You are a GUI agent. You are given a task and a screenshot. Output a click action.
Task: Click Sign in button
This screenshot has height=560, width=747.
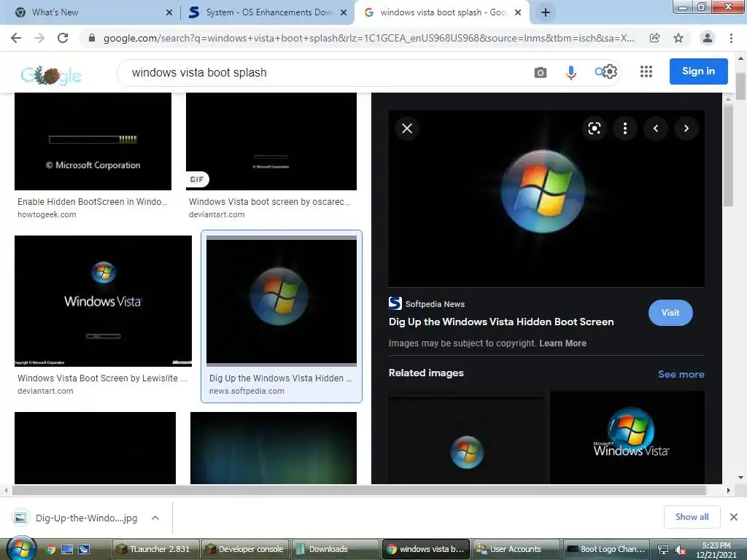[x=698, y=71]
